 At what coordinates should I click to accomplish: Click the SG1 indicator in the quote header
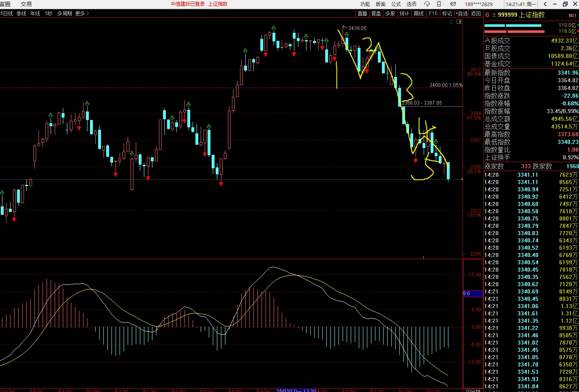[572, 15]
